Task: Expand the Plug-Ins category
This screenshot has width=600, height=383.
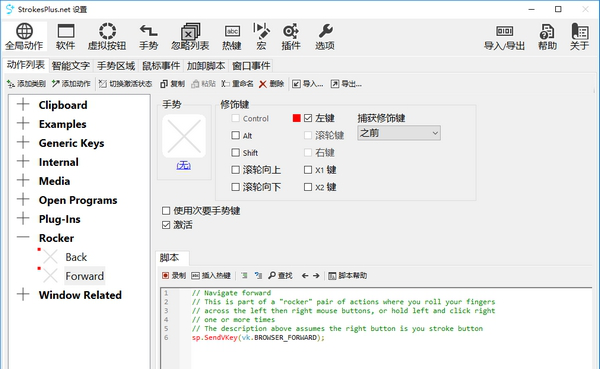Action: [23, 218]
